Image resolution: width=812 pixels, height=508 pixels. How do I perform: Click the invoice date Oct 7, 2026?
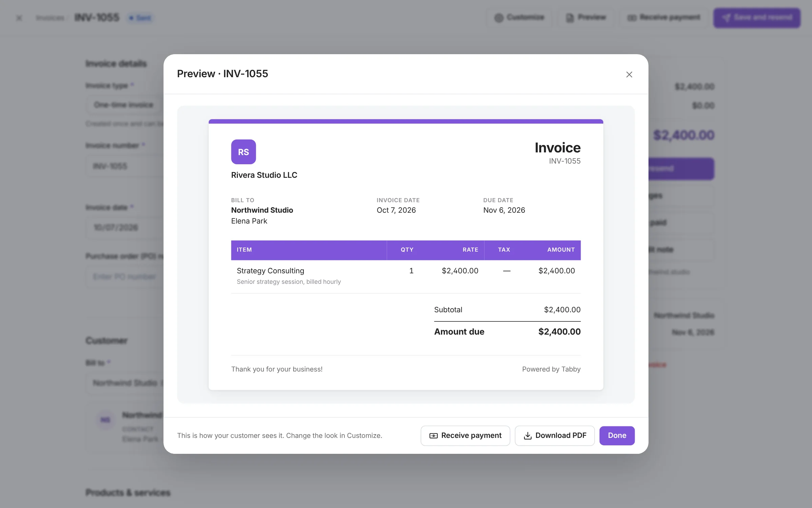point(396,210)
